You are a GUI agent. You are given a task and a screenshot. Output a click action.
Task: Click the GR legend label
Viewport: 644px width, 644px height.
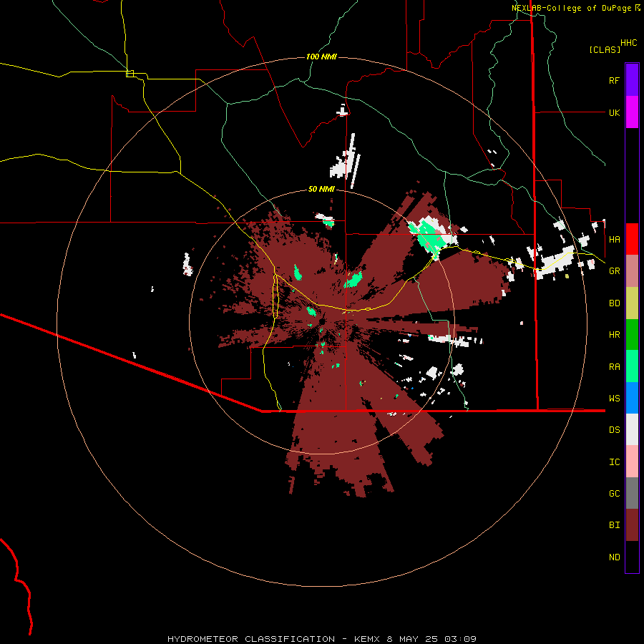[x=614, y=270]
